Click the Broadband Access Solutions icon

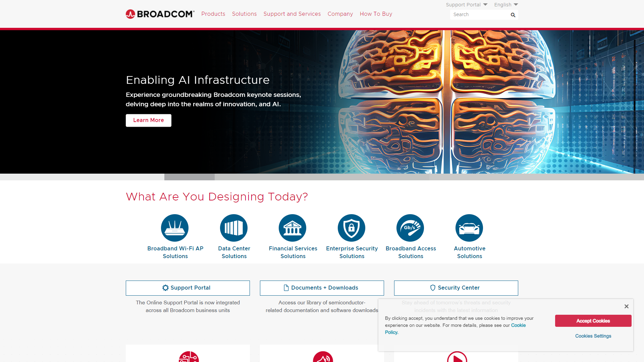(x=411, y=228)
